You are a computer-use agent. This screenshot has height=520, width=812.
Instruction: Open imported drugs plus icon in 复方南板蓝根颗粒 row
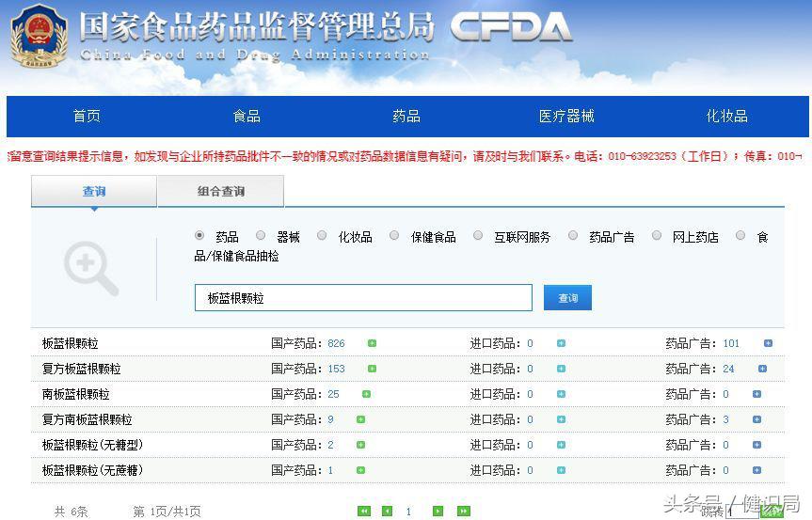(561, 419)
